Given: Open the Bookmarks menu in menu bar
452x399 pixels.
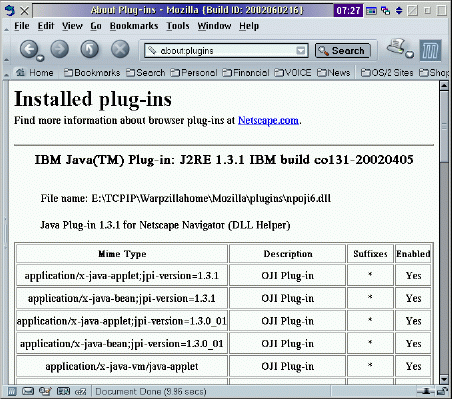Looking at the screenshot, I should click(134, 26).
